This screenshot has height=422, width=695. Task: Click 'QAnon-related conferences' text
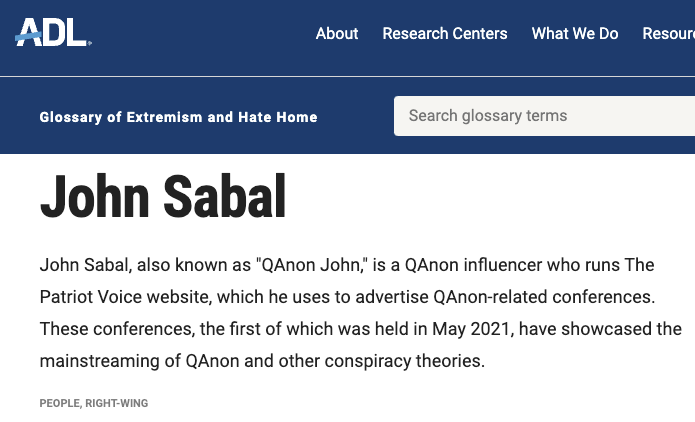point(544,297)
